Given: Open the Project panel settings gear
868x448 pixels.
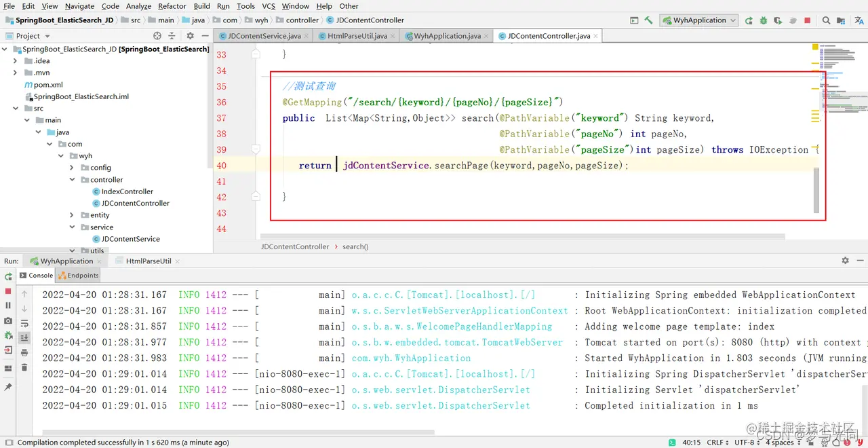Looking at the screenshot, I should click(x=190, y=36).
